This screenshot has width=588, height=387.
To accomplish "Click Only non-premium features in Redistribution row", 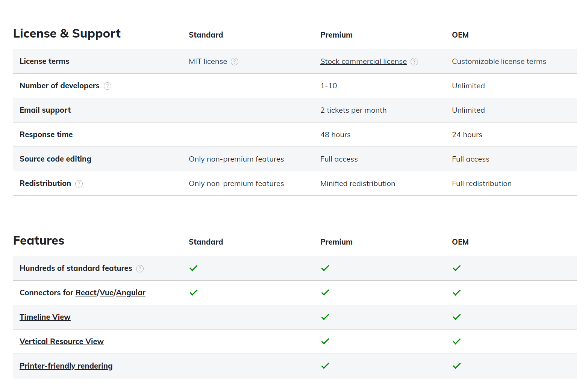I will 236,184.
